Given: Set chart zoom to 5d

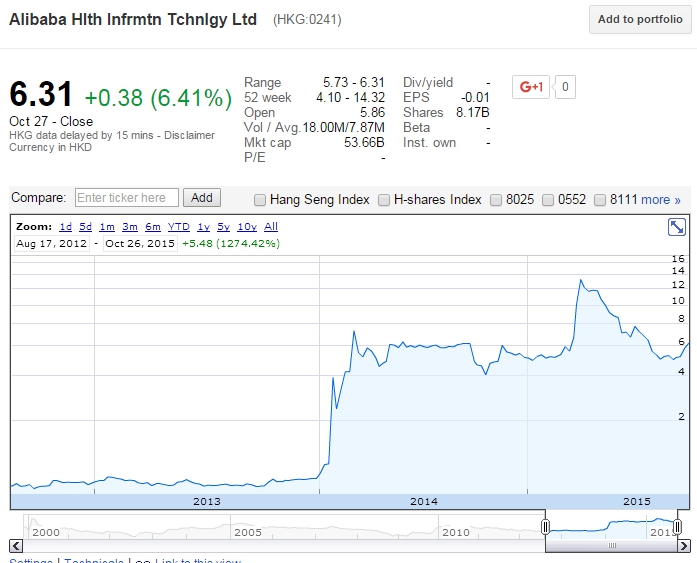Looking at the screenshot, I should point(85,227).
